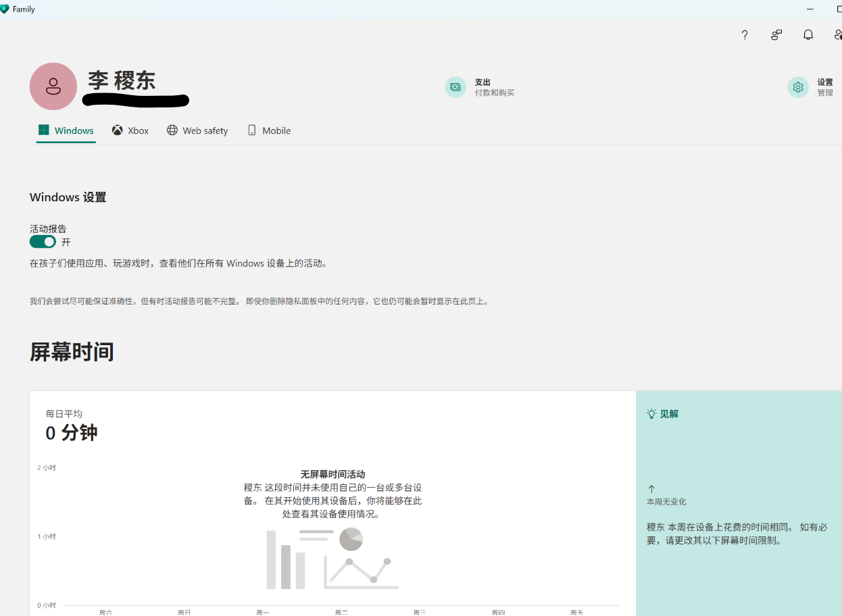
Task: Click the 2 小时 axis label
Action: pyautogui.click(x=47, y=467)
